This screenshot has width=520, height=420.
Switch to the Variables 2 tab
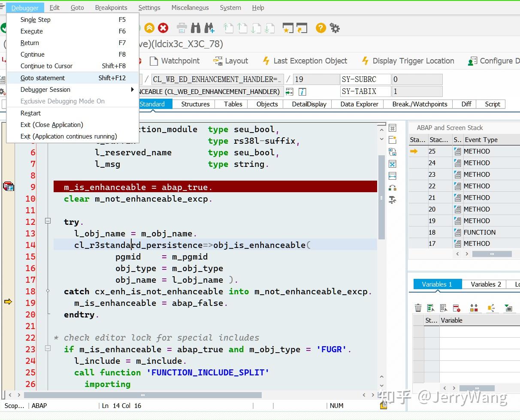486,284
